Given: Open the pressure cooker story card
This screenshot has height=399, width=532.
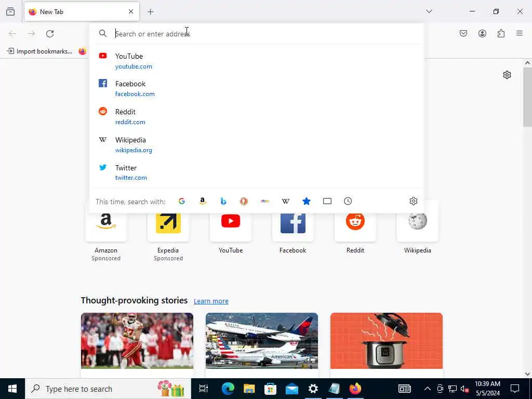Looking at the screenshot, I should 387,345.
